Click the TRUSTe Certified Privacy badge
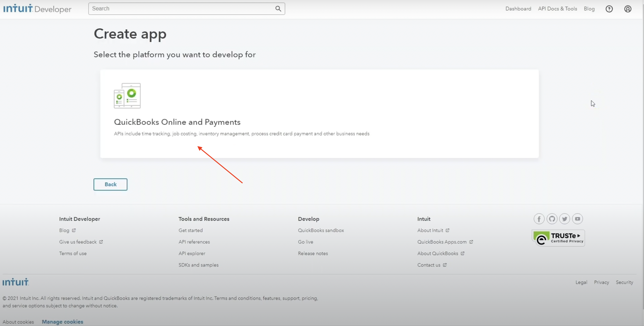 [558, 238]
